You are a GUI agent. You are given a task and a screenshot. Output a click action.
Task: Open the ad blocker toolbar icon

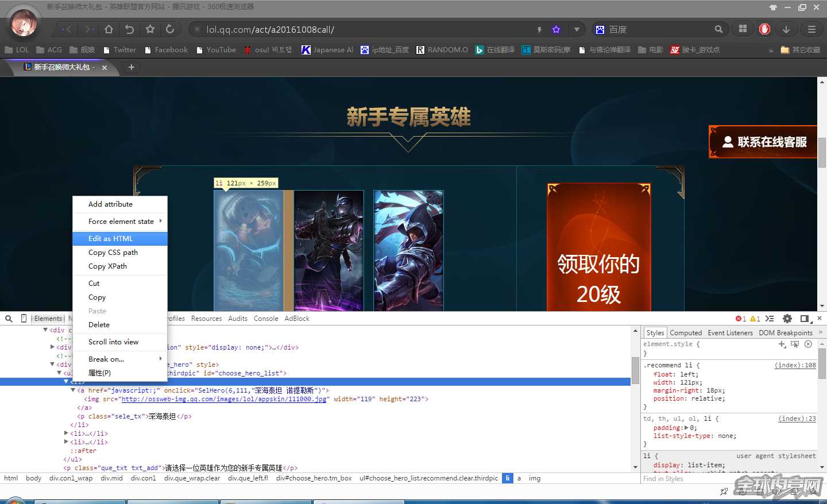764,29
